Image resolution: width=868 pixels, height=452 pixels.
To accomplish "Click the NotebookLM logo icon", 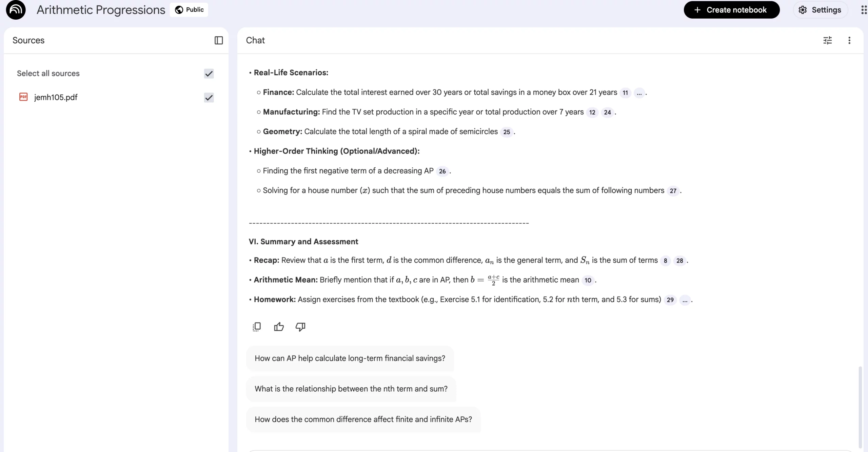I will tap(15, 10).
